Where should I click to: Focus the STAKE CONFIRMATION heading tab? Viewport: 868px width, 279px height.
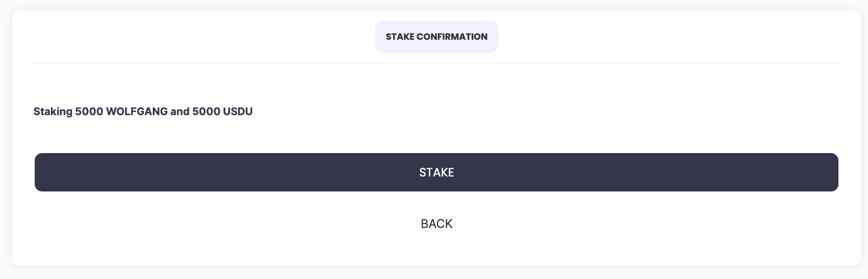tap(436, 37)
